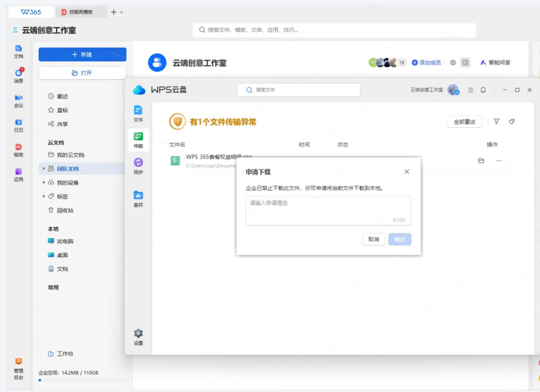
Task: Open 智能问答 assistant
Action: tap(495, 63)
